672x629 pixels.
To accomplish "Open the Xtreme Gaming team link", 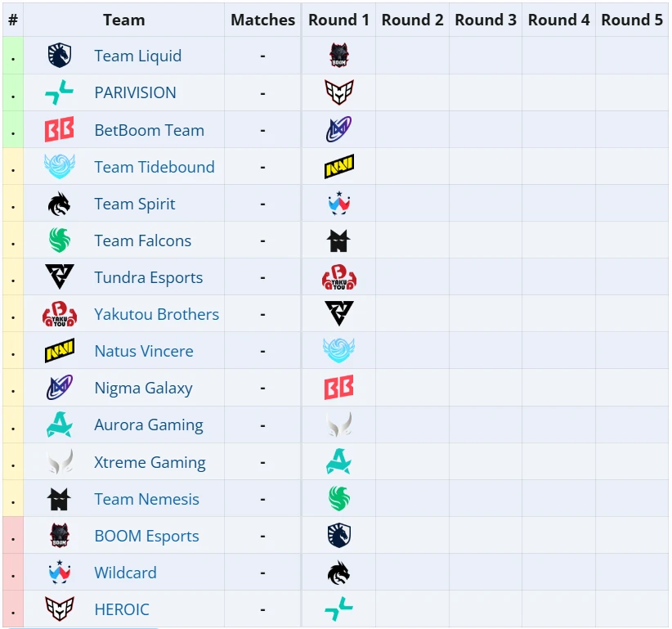I will [x=150, y=462].
